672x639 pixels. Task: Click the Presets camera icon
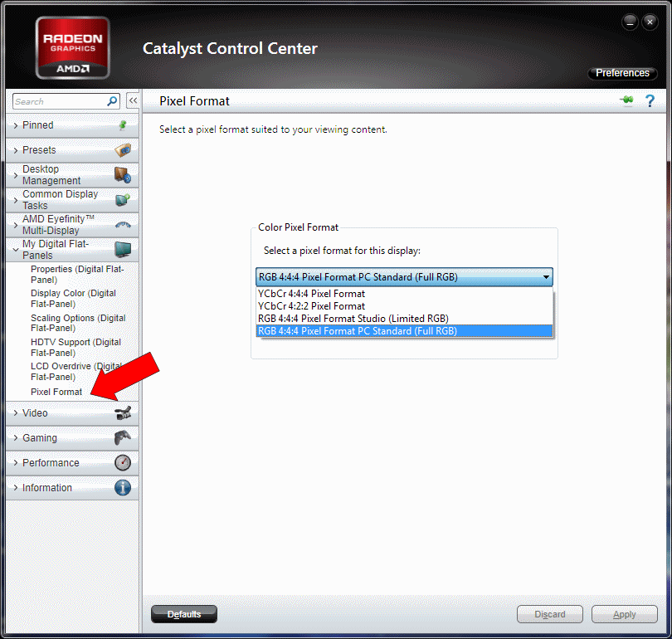click(123, 150)
